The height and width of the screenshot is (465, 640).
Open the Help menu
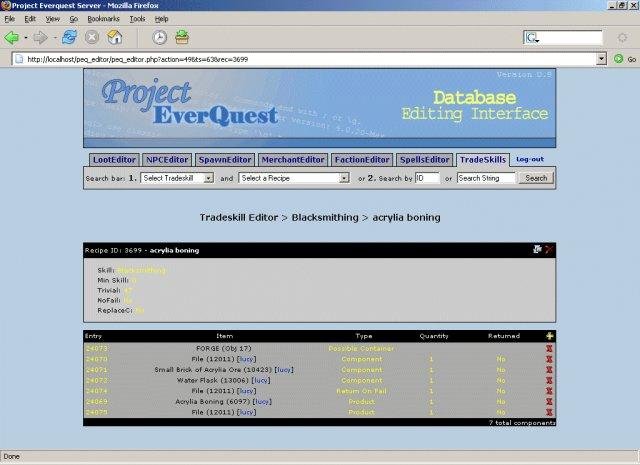(161, 19)
